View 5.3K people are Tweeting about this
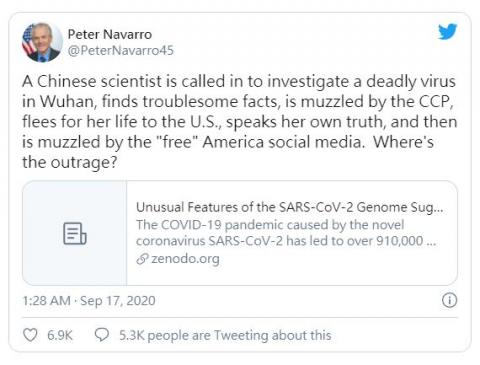 tap(225, 335)
